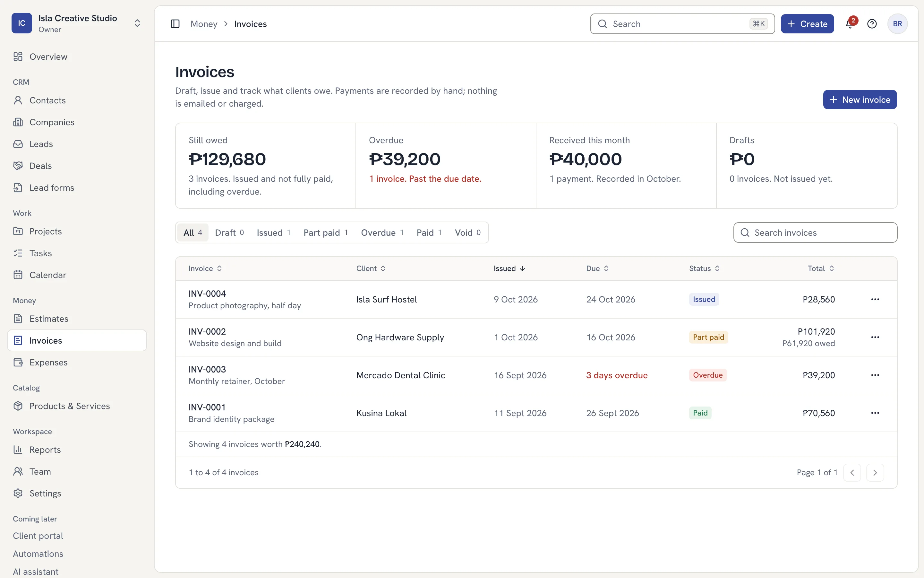Open the help question mark icon

coord(872,24)
